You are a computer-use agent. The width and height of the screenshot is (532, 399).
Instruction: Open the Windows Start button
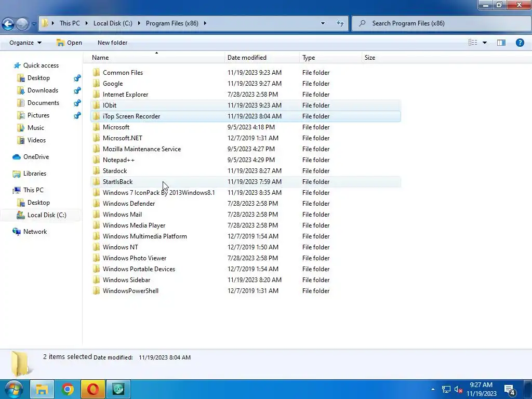tap(13, 389)
